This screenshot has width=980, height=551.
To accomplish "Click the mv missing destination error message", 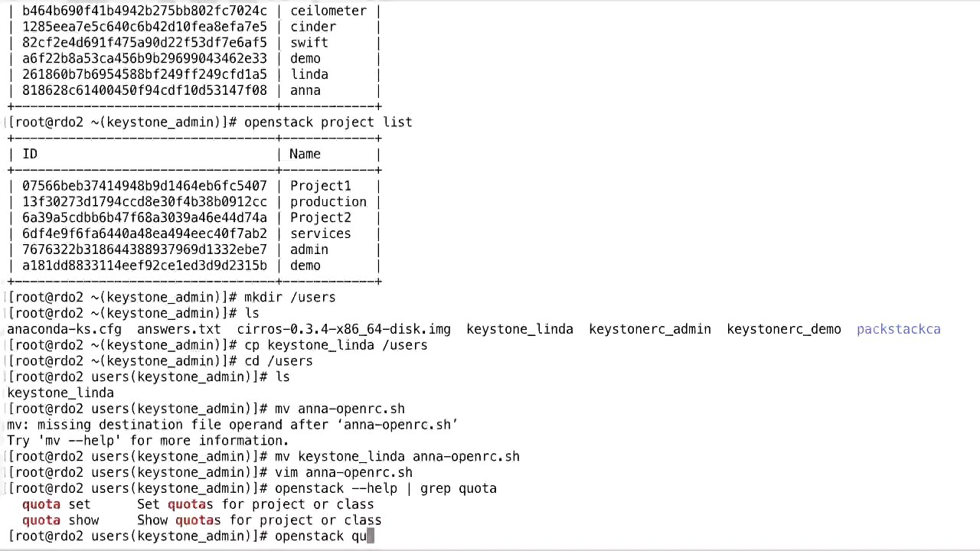I will (x=232, y=425).
